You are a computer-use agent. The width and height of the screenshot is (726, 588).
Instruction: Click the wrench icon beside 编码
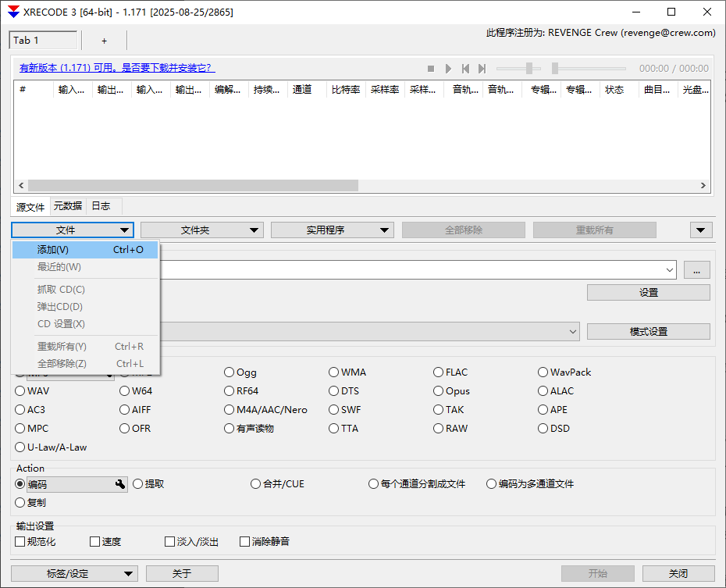(120, 484)
